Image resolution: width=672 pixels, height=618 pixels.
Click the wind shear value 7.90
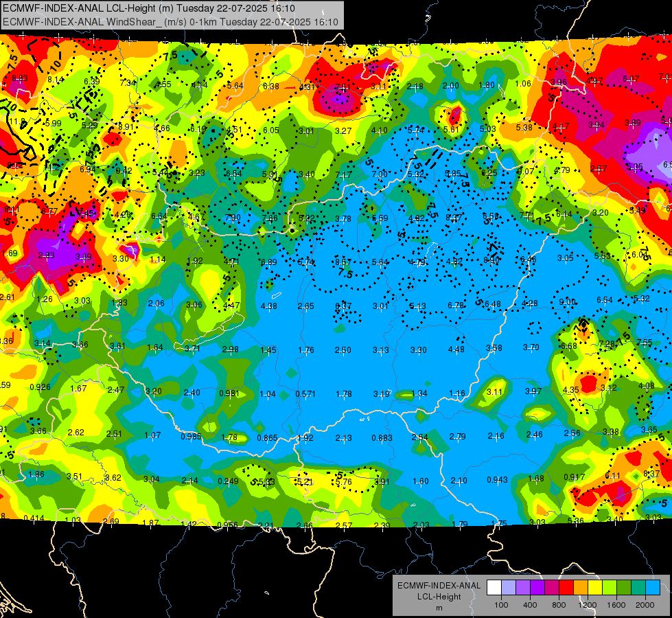click(x=232, y=218)
